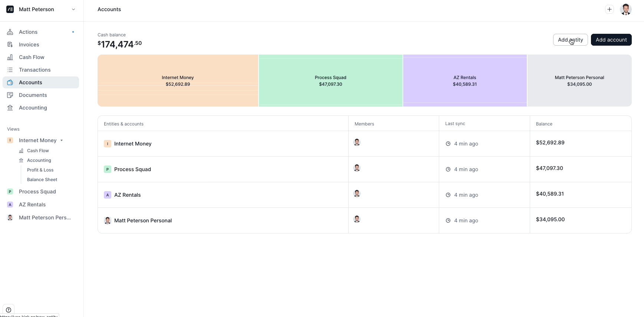The width and height of the screenshot is (644, 317).
Task: Click the AZ Rentals last sync clock icon
Action: coord(448,195)
